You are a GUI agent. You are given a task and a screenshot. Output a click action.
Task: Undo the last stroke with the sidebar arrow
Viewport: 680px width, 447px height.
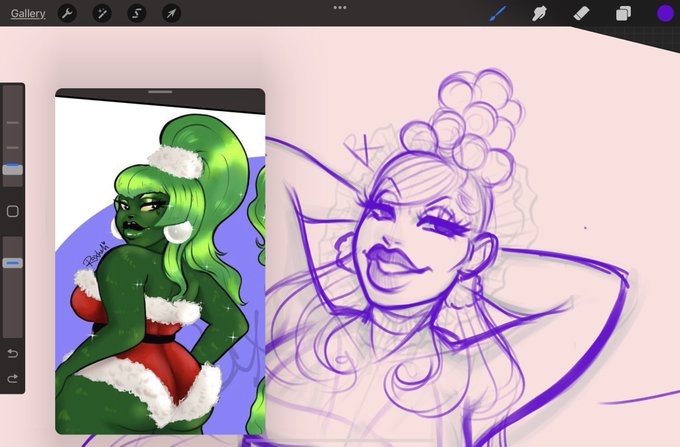13,354
